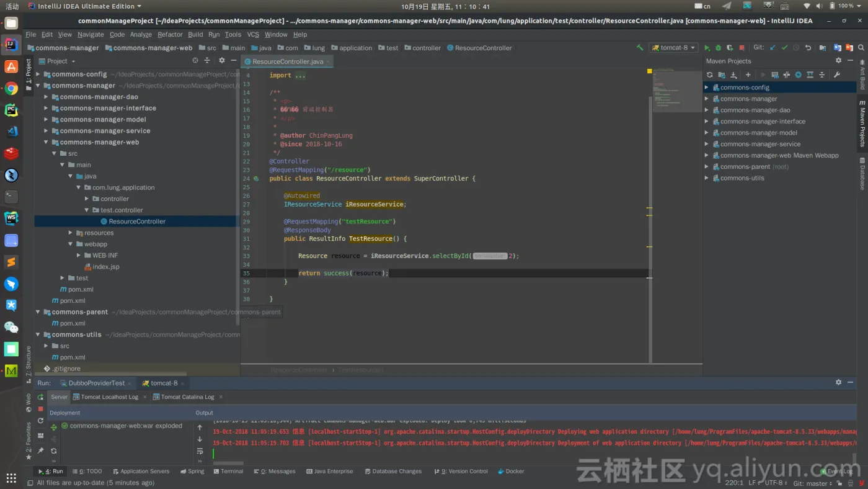Image resolution: width=868 pixels, height=489 pixels.
Task: Open Version Control tool window
Action: 461,472
